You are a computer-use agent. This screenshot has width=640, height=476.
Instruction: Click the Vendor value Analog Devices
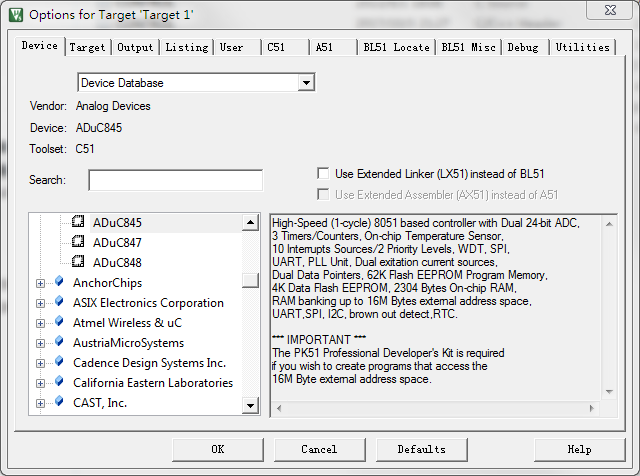(x=113, y=106)
